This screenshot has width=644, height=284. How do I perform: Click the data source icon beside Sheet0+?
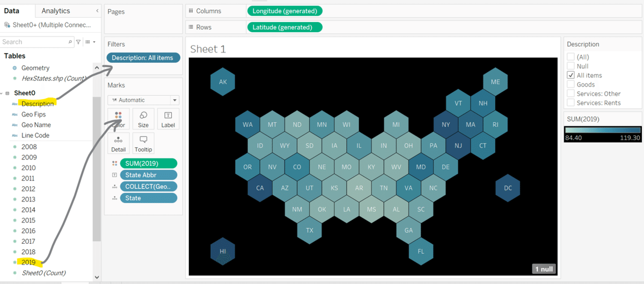[6, 25]
